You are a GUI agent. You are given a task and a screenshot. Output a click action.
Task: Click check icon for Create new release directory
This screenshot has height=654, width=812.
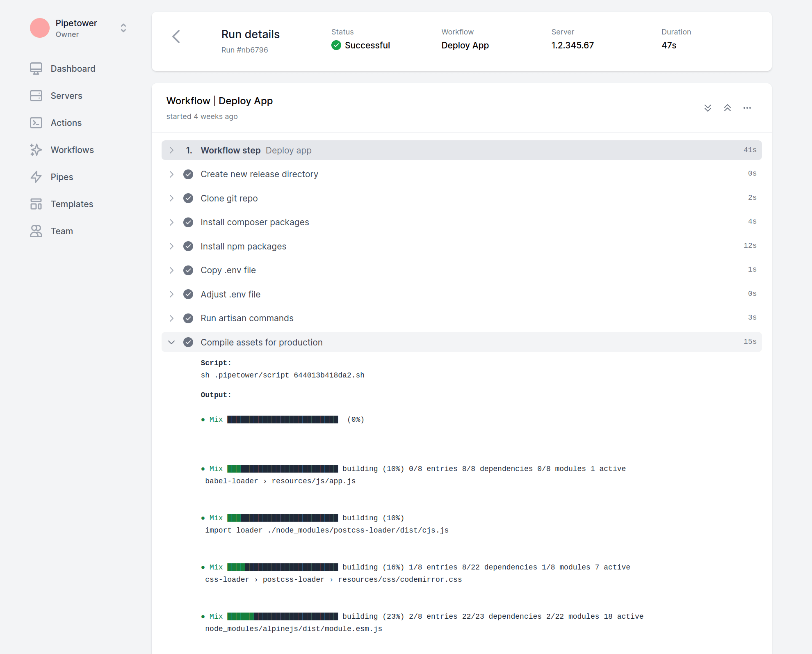(x=188, y=174)
